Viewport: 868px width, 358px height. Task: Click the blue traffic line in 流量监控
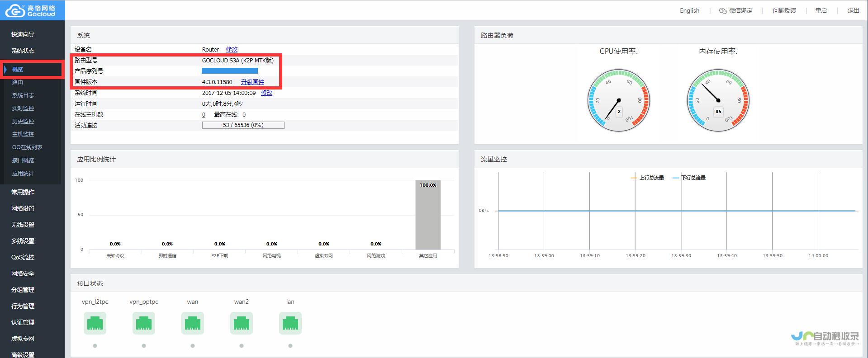pos(677,211)
